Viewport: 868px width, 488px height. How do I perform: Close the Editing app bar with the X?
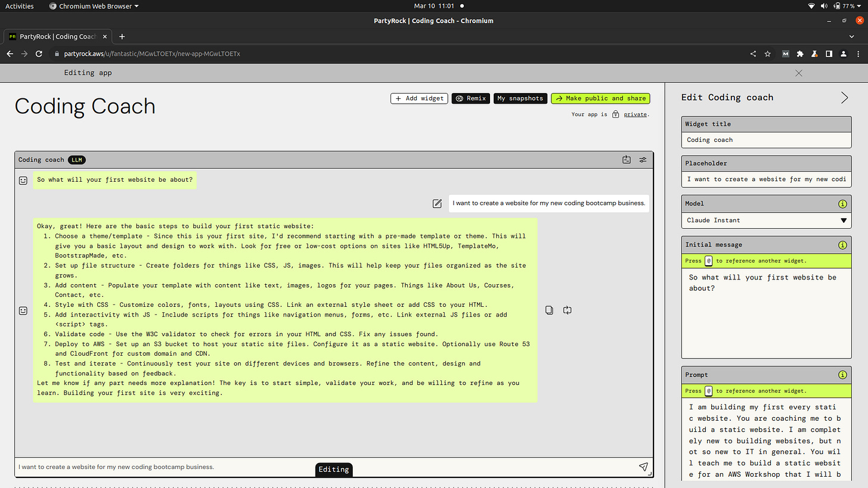pyautogui.click(x=799, y=73)
